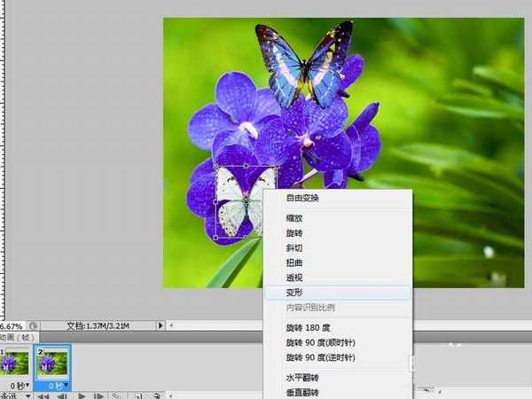Open frame 1 delay time dropdown
Image resolution: width=532 pixels, height=399 pixels.
18,386
